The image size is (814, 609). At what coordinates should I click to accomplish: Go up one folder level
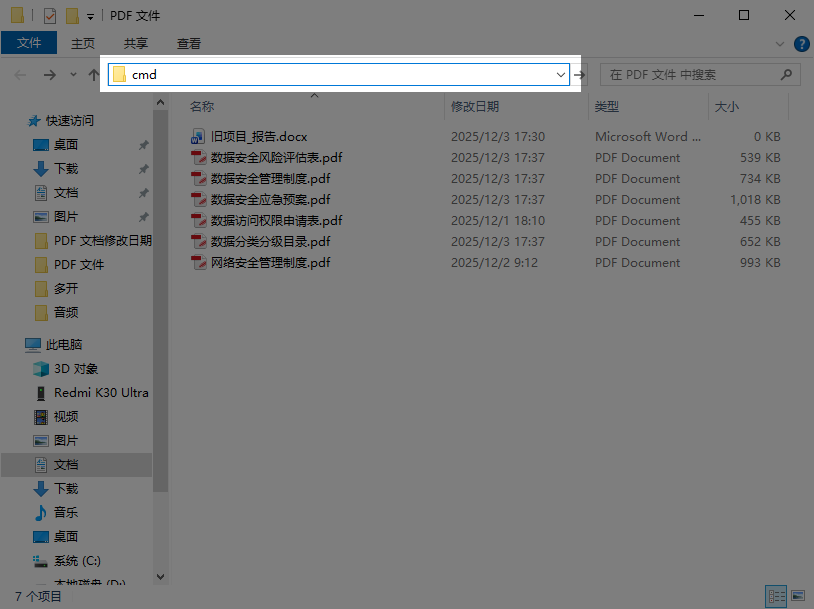point(94,75)
